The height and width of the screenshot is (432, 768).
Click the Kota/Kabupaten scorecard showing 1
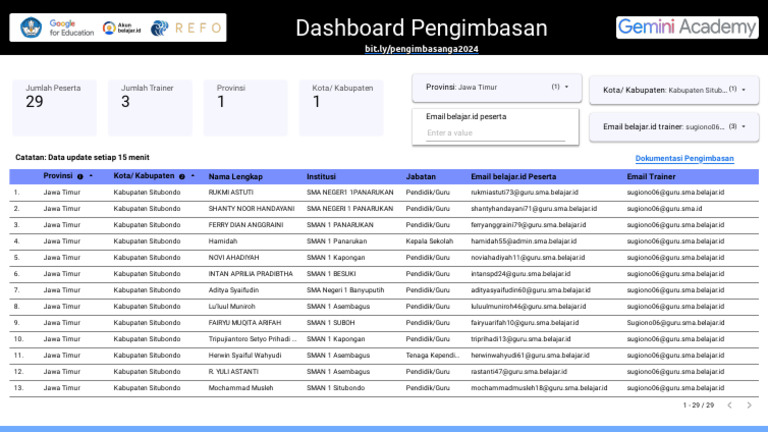pyautogui.click(x=341, y=108)
